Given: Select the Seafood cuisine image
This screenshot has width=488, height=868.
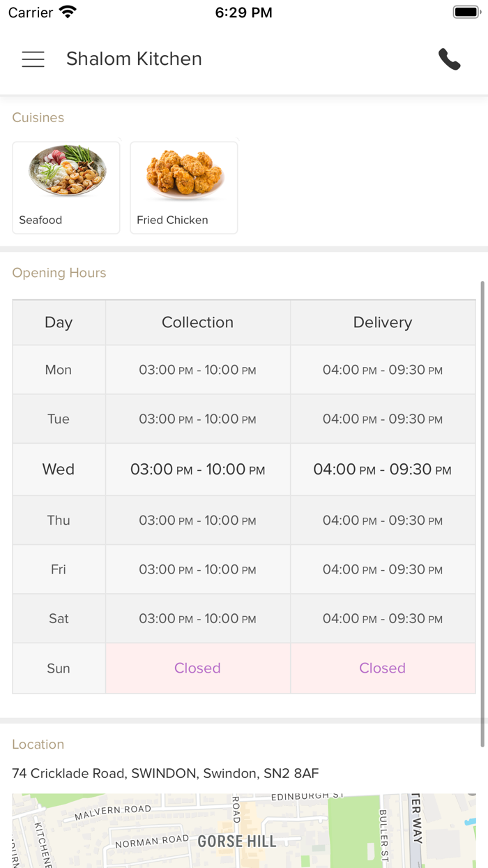Looking at the screenshot, I should pos(67,172).
